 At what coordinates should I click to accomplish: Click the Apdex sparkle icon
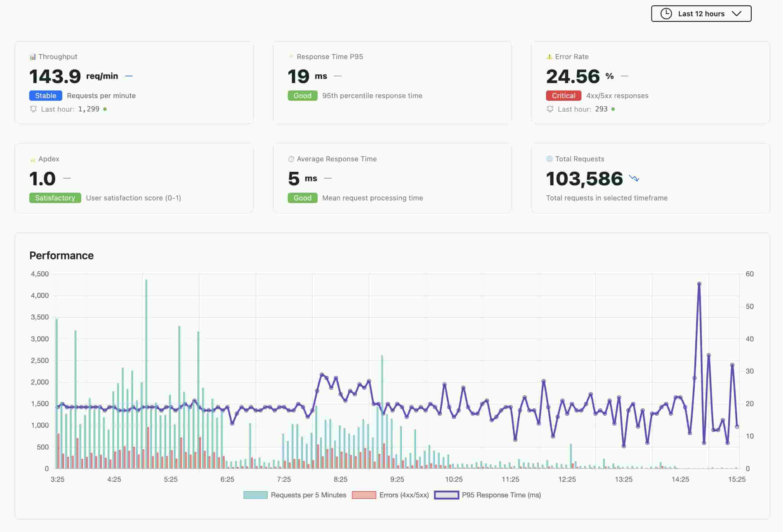(33, 159)
